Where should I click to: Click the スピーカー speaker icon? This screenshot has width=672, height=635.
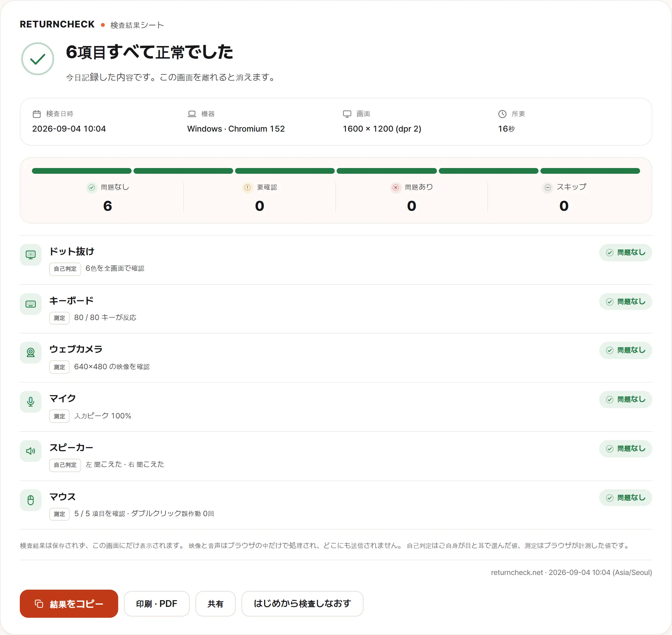[x=31, y=451]
